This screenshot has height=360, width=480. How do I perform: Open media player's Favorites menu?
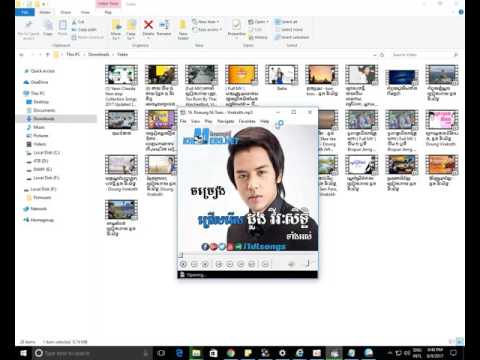[x=247, y=121]
